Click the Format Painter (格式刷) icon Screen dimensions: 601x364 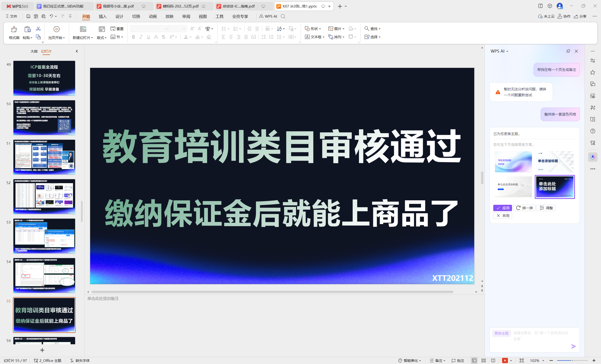pos(14,30)
